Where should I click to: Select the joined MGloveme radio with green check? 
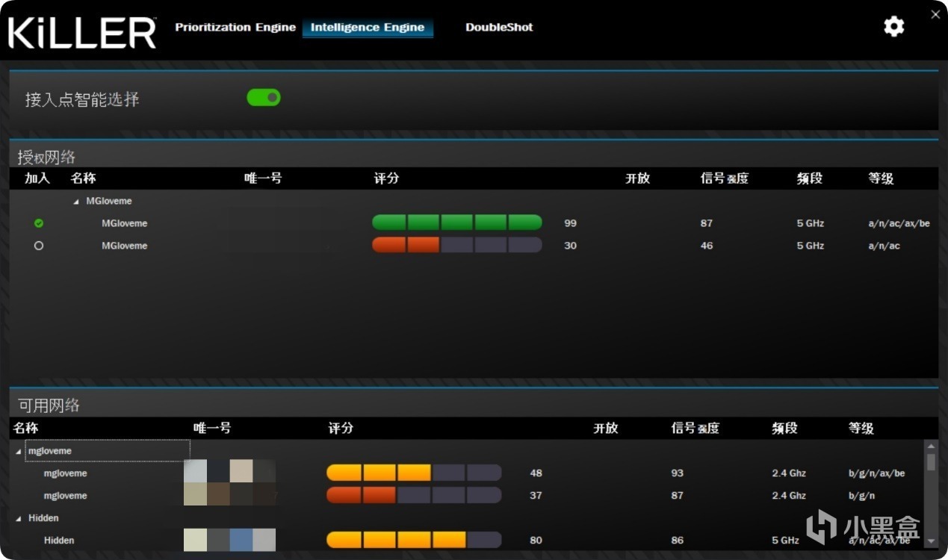click(x=39, y=223)
